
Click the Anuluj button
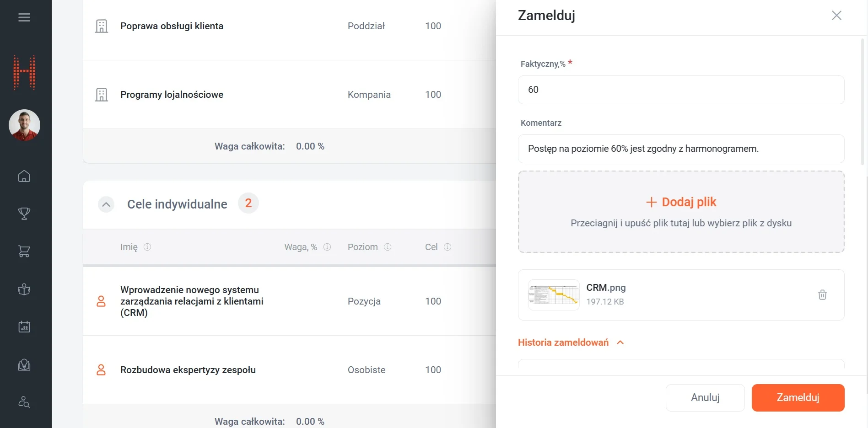[x=705, y=398]
